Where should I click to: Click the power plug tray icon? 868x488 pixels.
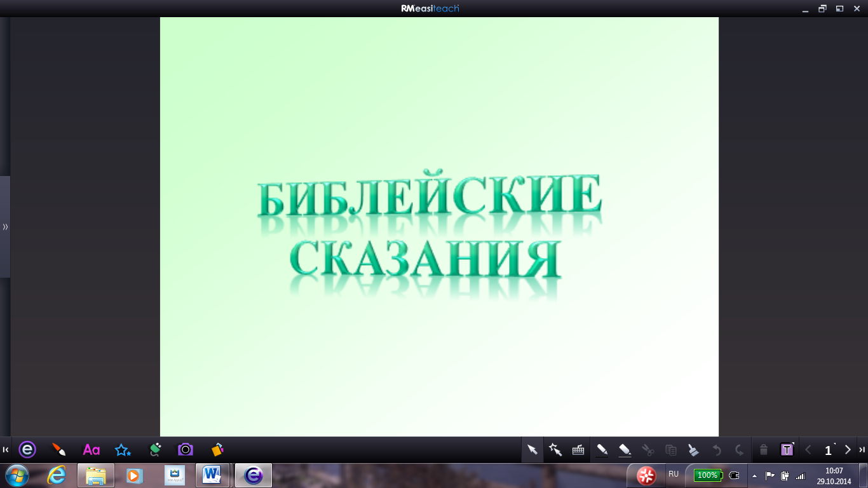[734, 475]
